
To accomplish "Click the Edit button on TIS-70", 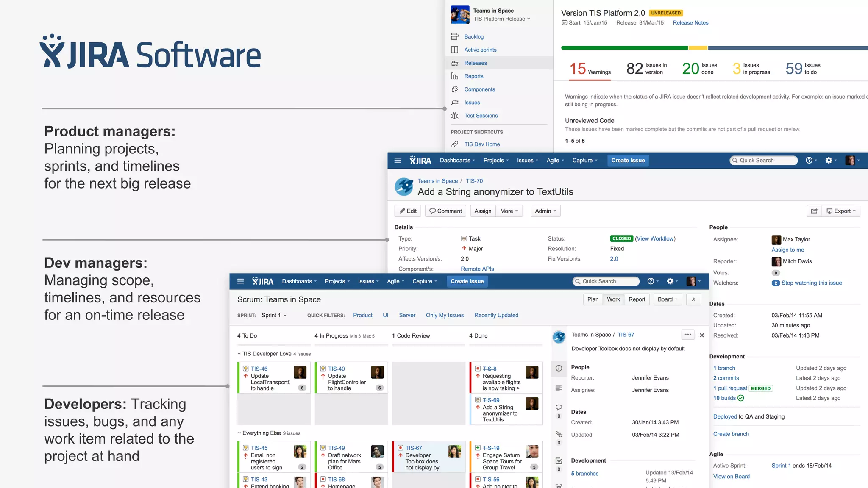I will point(408,211).
